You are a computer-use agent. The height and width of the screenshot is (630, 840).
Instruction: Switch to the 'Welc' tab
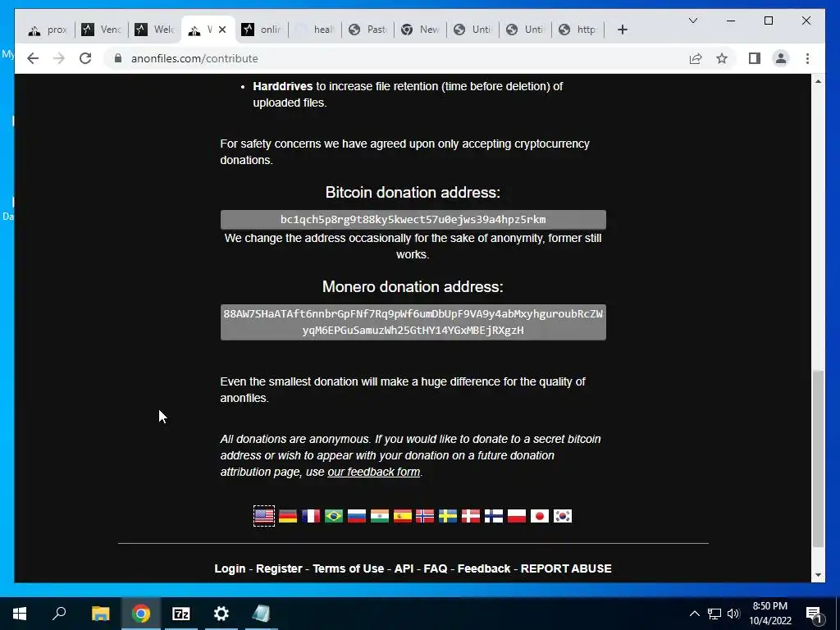pos(155,30)
